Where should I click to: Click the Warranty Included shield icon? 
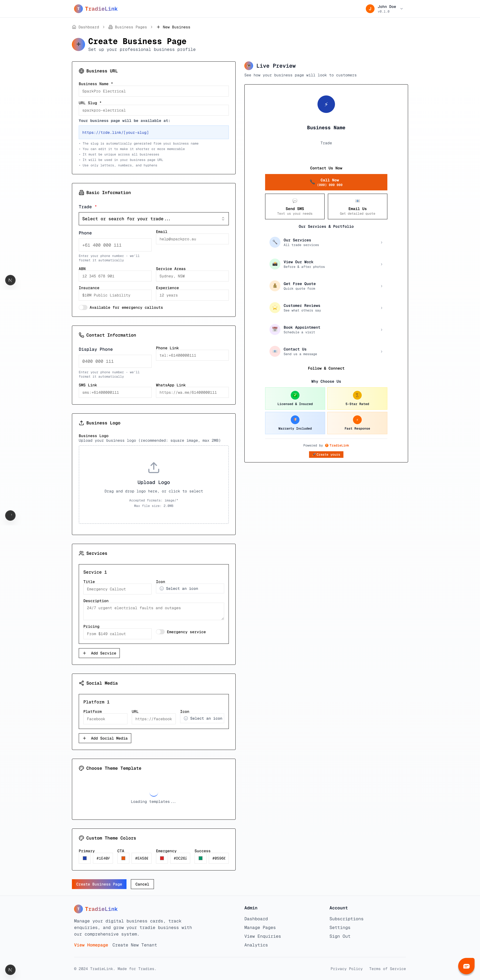pyautogui.click(x=295, y=420)
